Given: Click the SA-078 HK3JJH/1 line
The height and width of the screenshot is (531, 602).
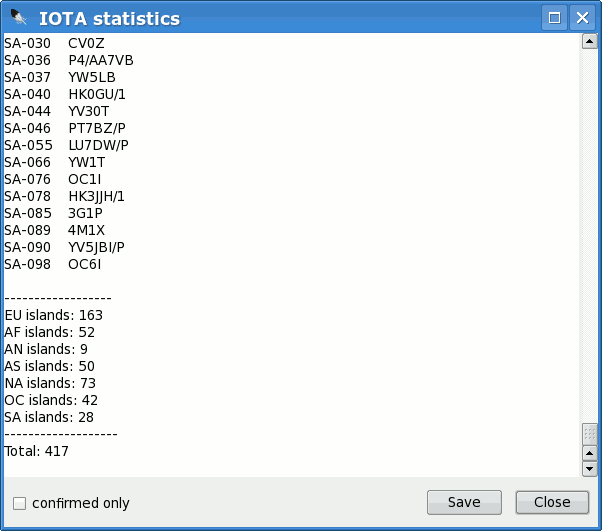Looking at the screenshot, I should (x=64, y=196).
